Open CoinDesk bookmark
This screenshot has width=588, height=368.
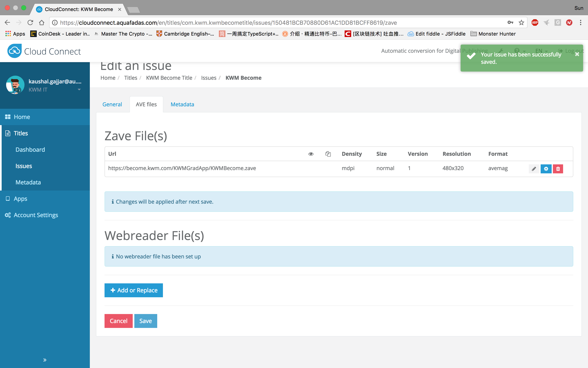click(x=60, y=34)
